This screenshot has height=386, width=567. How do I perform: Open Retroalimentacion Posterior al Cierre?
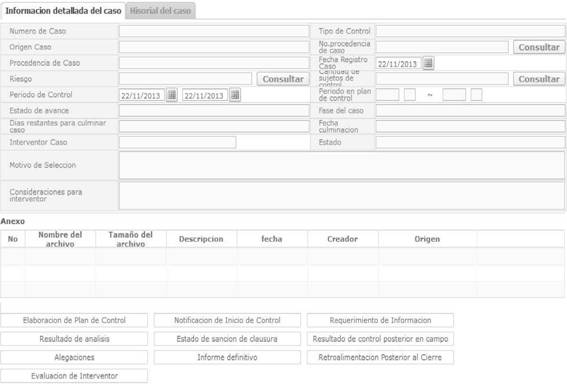380,357
